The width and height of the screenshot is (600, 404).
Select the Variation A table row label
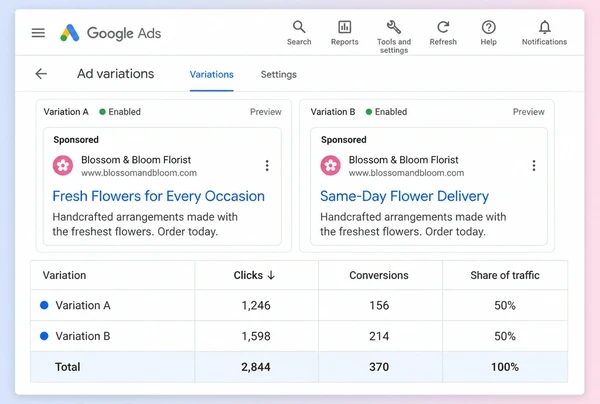83,305
